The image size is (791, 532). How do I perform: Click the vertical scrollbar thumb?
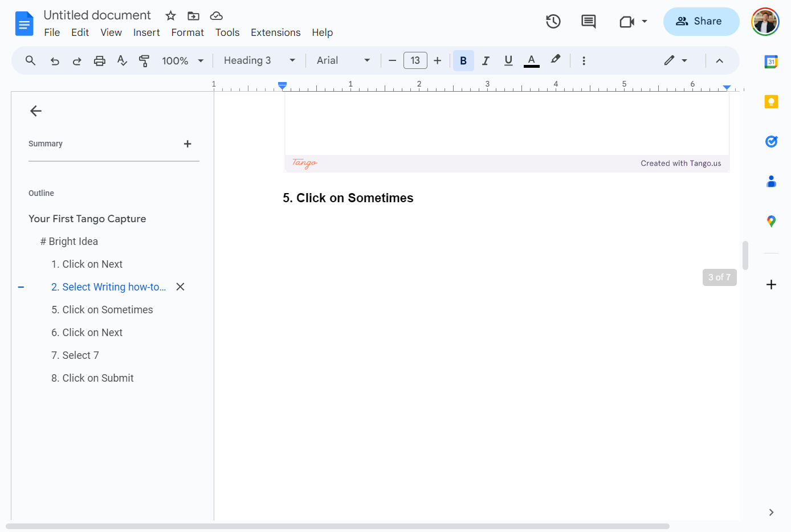tap(745, 255)
